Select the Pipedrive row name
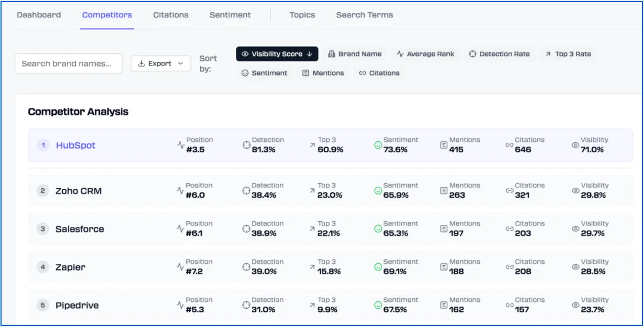 point(77,306)
